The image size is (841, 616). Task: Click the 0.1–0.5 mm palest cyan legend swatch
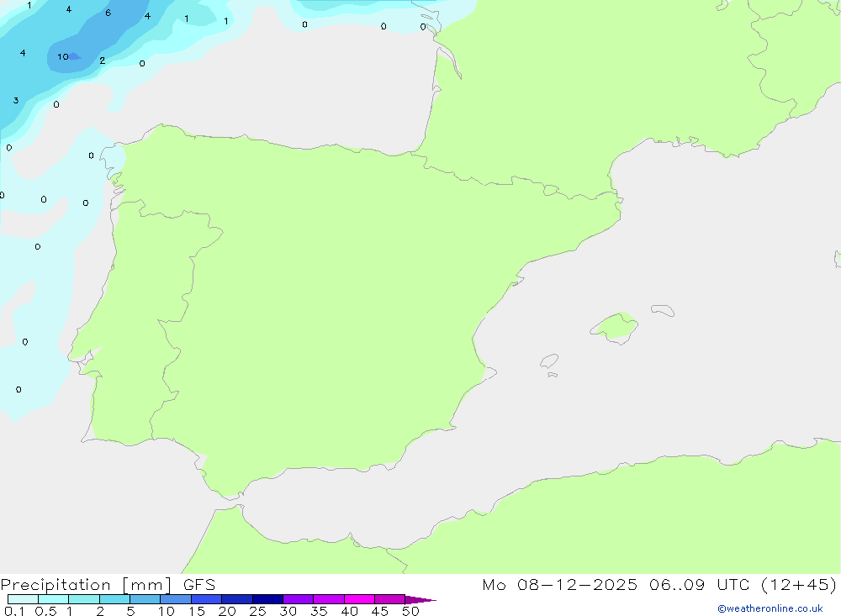pyautogui.click(x=23, y=599)
